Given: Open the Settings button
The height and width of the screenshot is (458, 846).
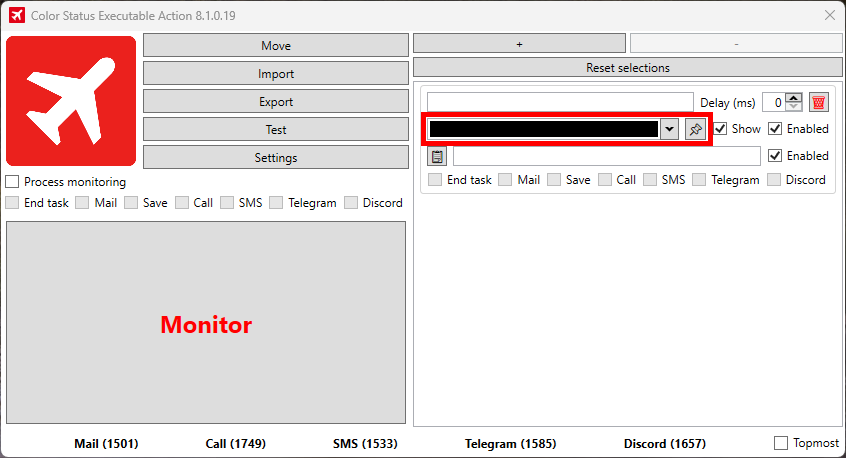Looking at the screenshot, I should click(276, 158).
